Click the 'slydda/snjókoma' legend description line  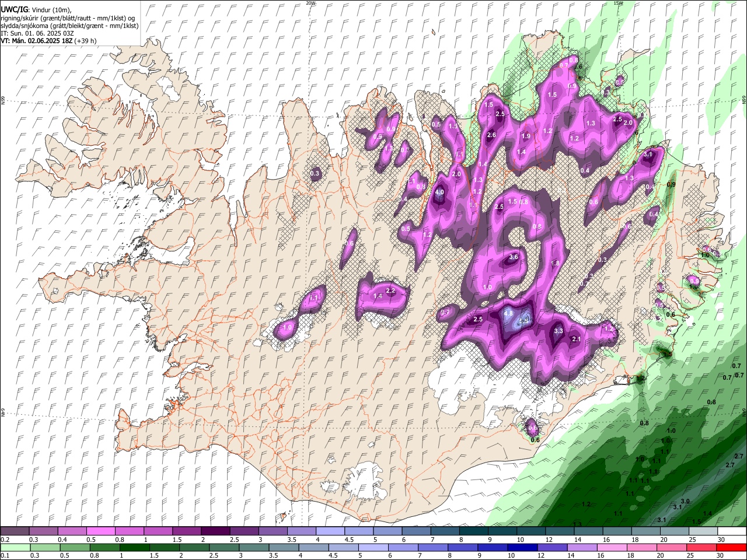69,26
